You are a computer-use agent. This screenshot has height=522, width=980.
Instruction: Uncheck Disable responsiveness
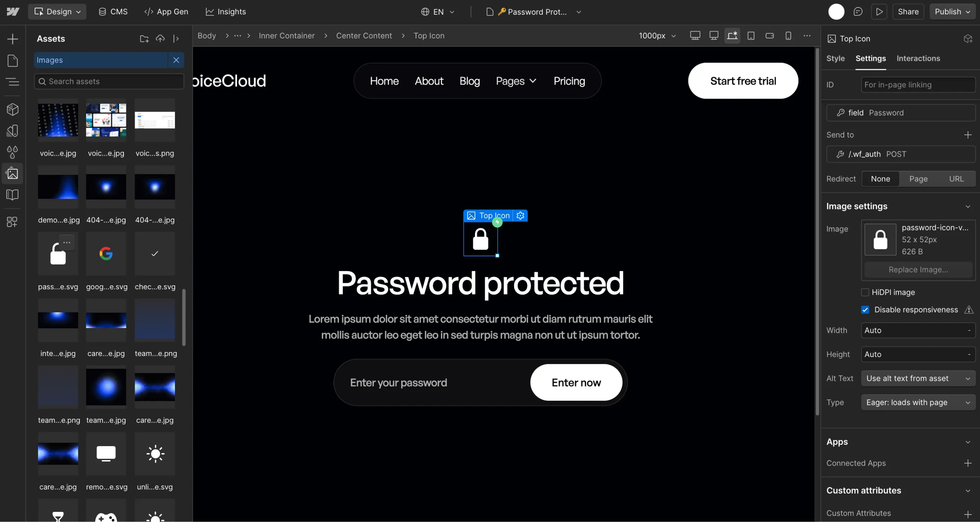[x=865, y=310]
